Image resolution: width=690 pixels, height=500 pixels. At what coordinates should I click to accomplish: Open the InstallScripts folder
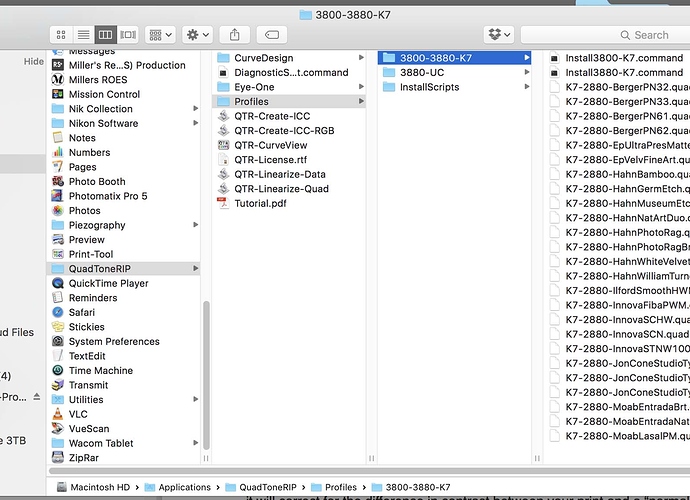point(455,87)
